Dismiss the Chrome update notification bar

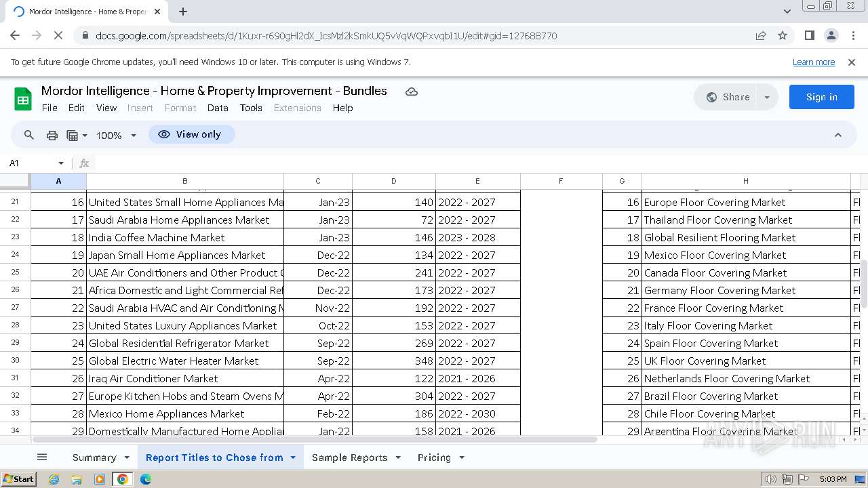[852, 62]
